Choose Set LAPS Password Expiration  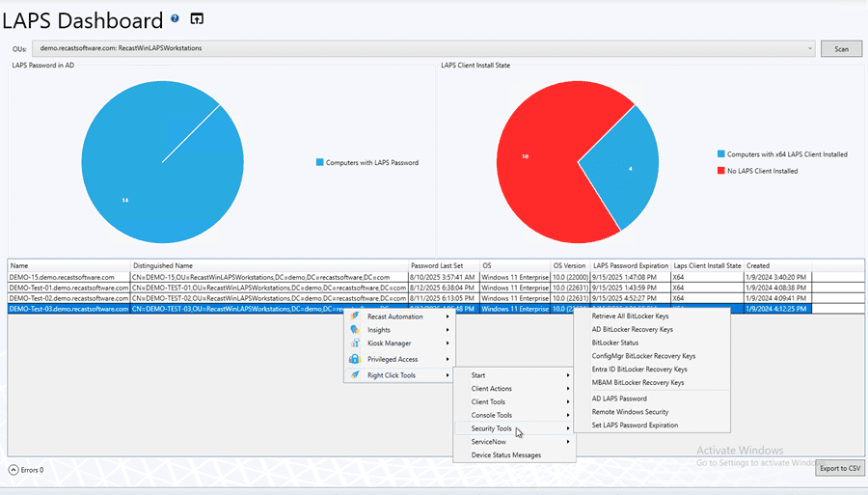pyautogui.click(x=635, y=426)
